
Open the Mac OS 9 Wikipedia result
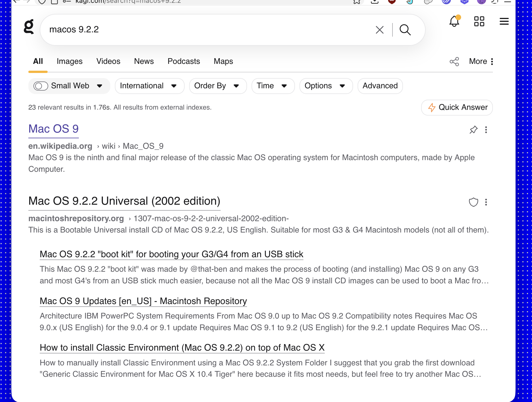(x=53, y=129)
